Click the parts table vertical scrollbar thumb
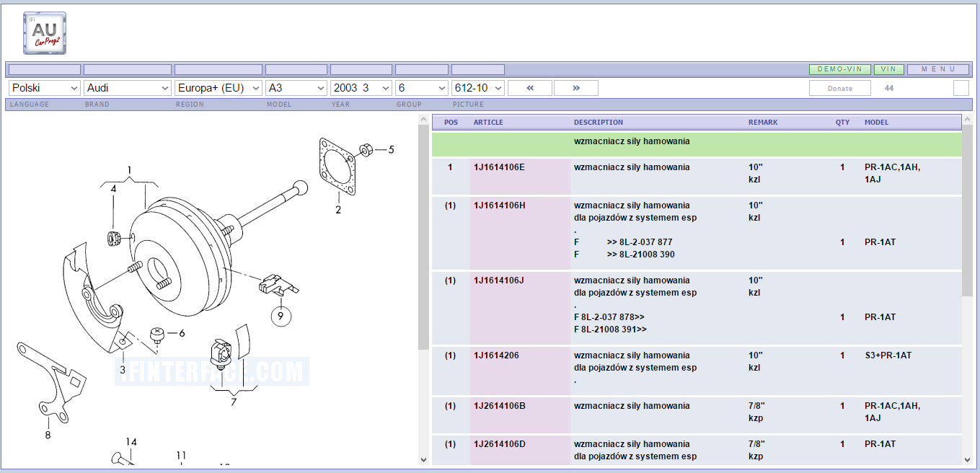Screen dimensions: 980x473 (967, 211)
